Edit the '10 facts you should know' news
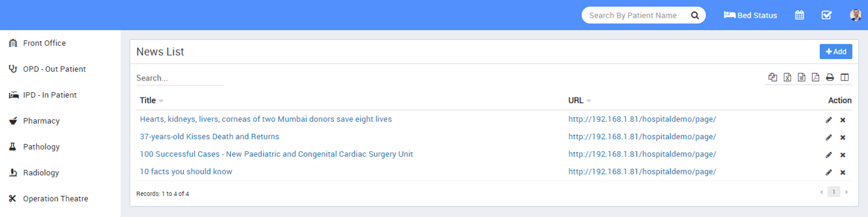This screenshot has width=868, height=217. click(828, 172)
